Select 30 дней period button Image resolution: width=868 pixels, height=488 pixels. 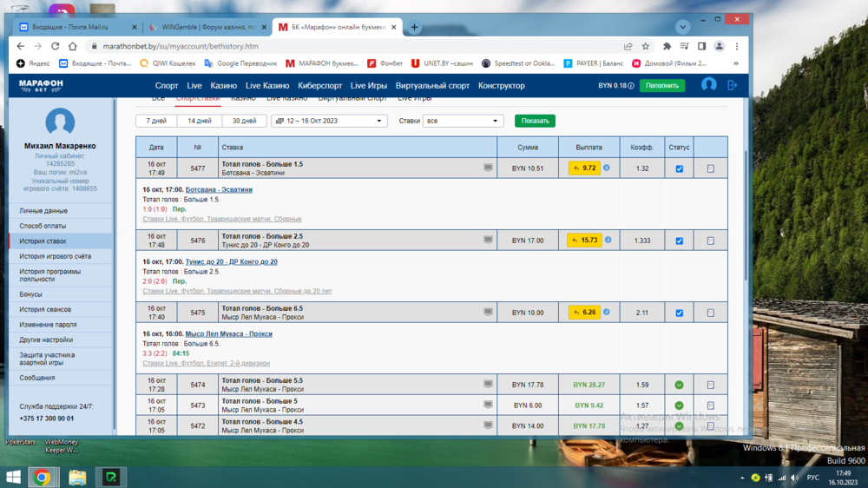pos(244,121)
